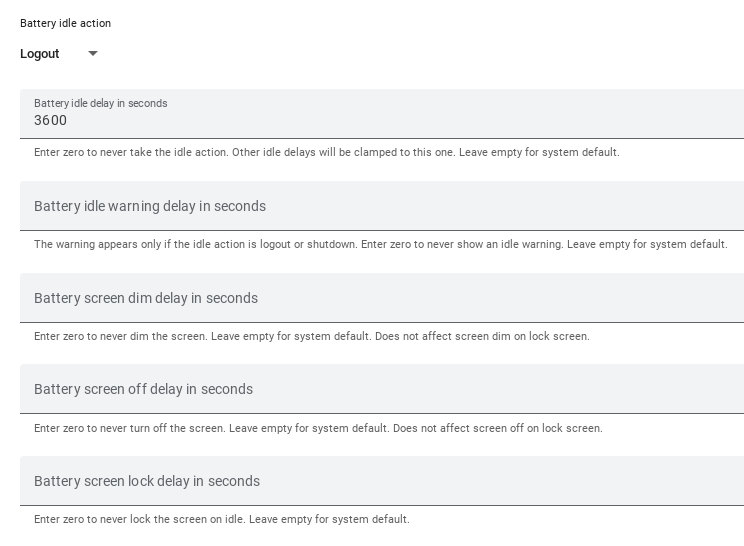Screen dimensions: 744x546
Task: Click the small "Battery idle delay in seconds" label
Action: [101, 103]
